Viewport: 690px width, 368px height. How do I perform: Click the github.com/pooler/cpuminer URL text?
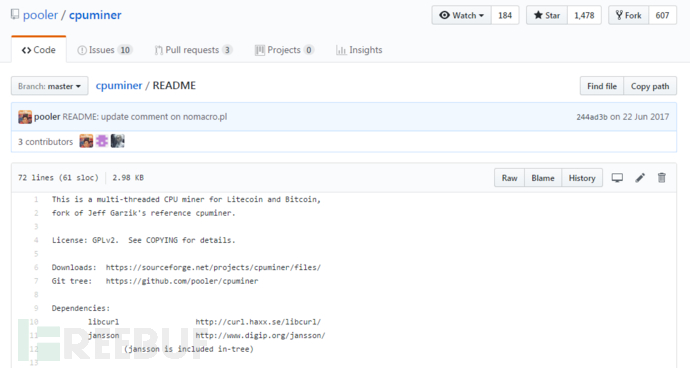tap(182, 281)
